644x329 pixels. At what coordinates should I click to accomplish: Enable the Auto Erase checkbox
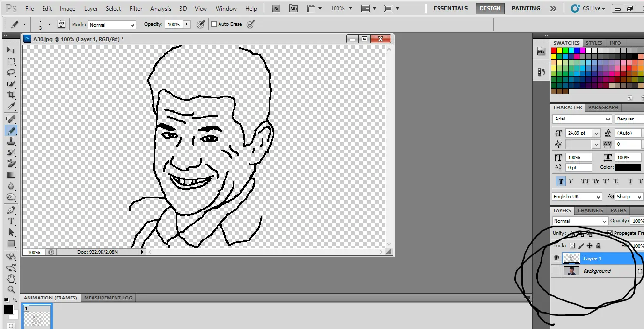pos(214,24)
